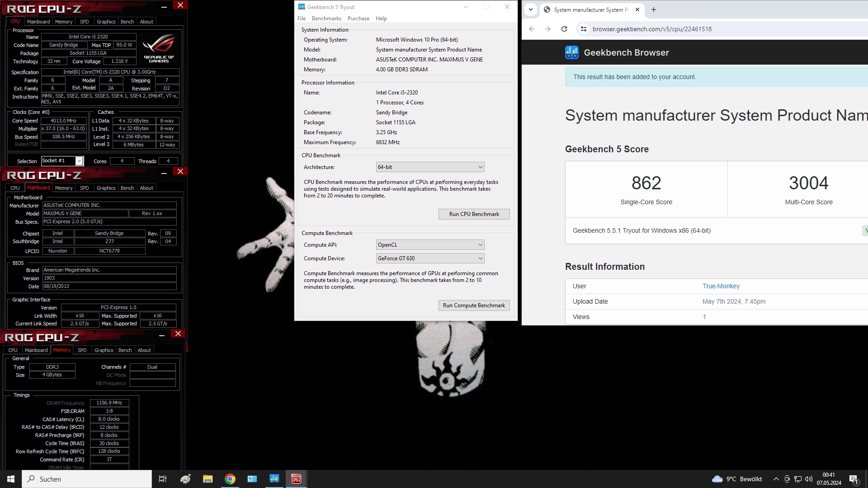The width and height of the screenshot is (868, 488).
Task: Switch to Mainboard tab in top CPU-Z
Action: [x=38, y=22]
